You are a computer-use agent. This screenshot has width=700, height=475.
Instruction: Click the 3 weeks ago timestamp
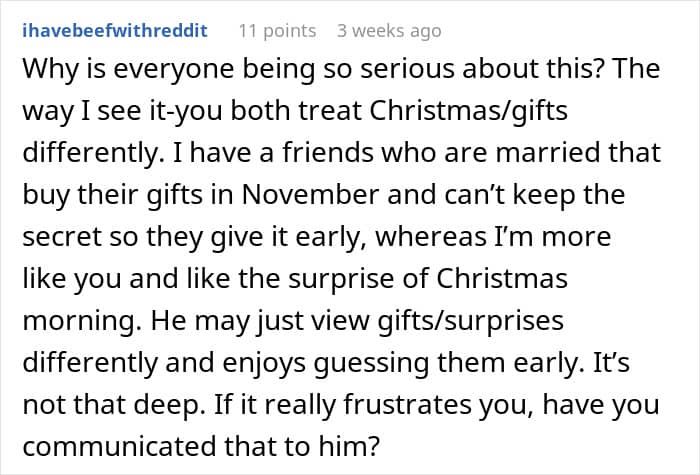[x=388, y=30]
